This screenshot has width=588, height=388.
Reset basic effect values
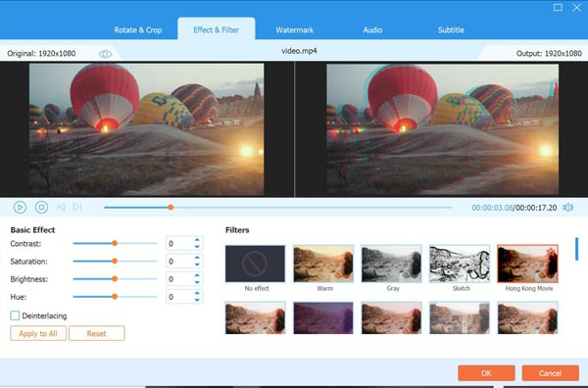pos(97,333)
